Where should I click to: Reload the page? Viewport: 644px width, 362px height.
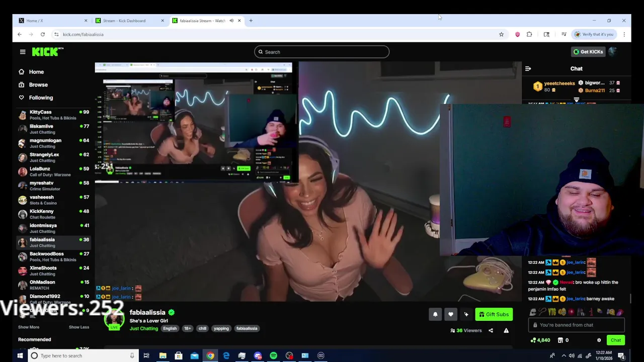coord(43,34)
